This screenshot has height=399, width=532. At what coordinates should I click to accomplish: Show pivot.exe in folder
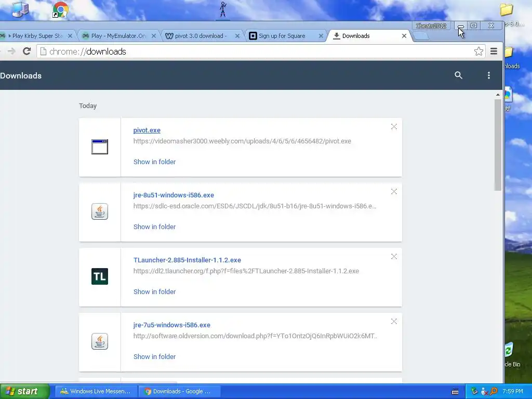[154, 162]
